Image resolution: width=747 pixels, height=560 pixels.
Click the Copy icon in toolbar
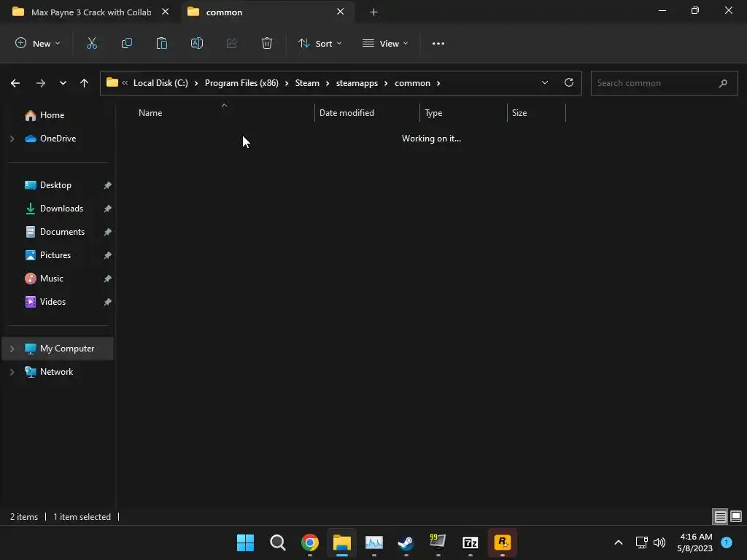pyautogui.click(x=127, y=43)
